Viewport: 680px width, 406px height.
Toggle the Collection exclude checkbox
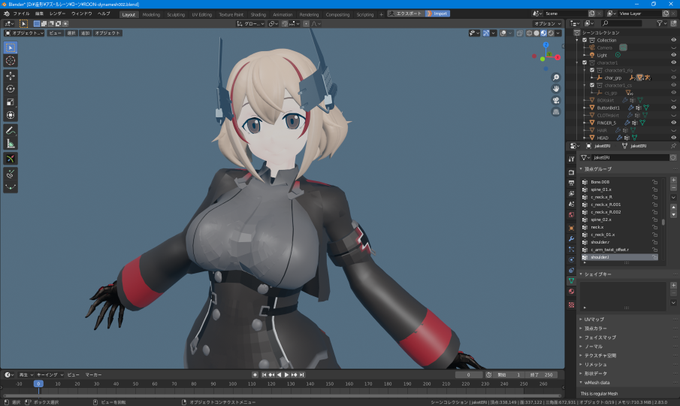pos(585,40)
